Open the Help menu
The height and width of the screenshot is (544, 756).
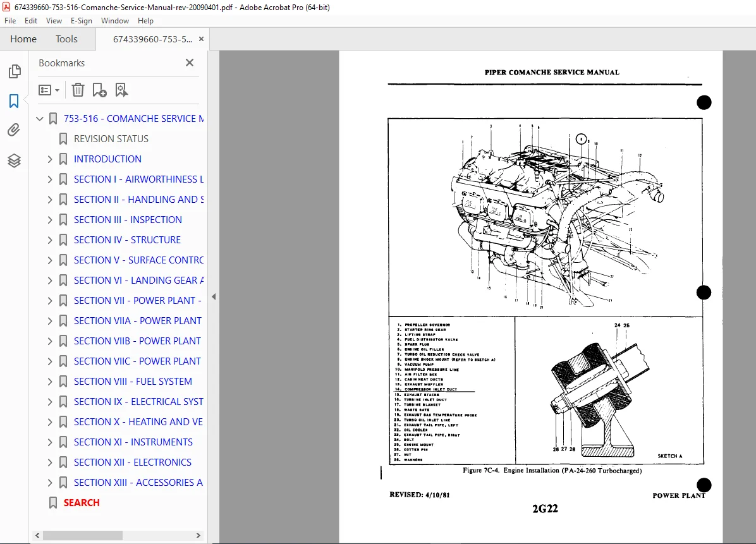pyautogui.click(x=145, y=21)
